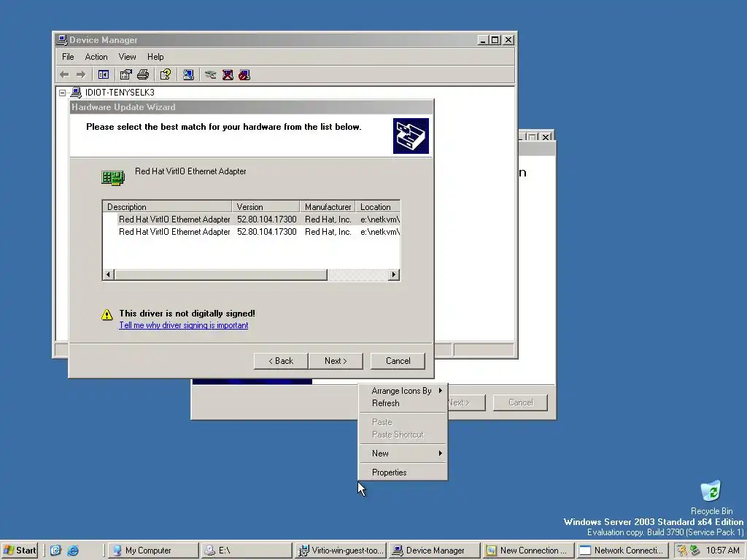Image resolution: width=747 pixels, height=560 pixels.
Task: Open 'Tell me why driver signing is important' link
Action: [x=183, y=325]
